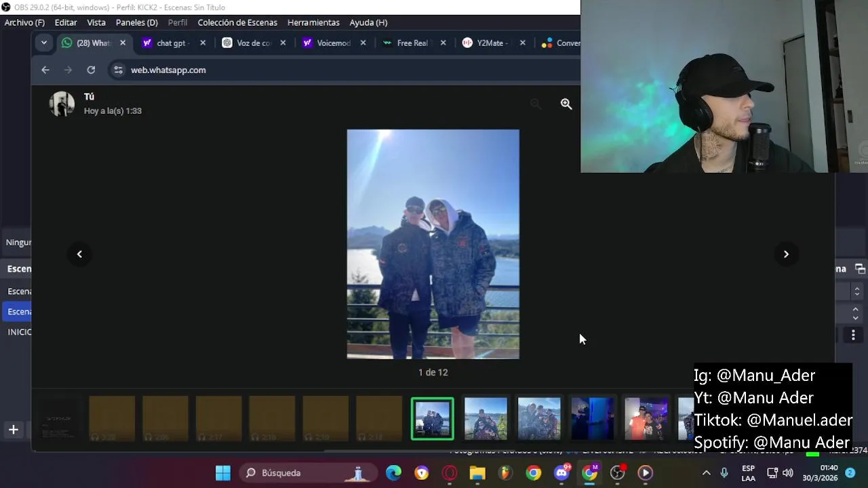868x488 pixels.
Task: Open volume control in system tray
Action: [x=788, y=473]
